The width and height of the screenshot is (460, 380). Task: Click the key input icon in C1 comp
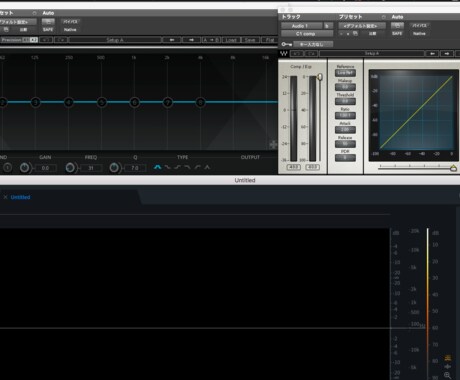tap(286, 44)
